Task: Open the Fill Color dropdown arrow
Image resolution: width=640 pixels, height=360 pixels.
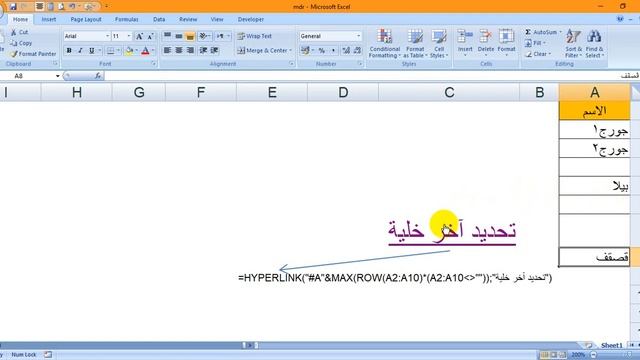Action: [137, 51]
